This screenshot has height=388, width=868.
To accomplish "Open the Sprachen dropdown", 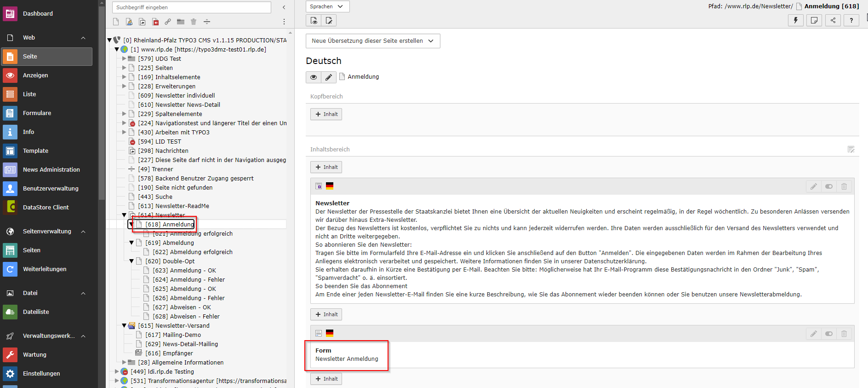I will coord(328,6).
